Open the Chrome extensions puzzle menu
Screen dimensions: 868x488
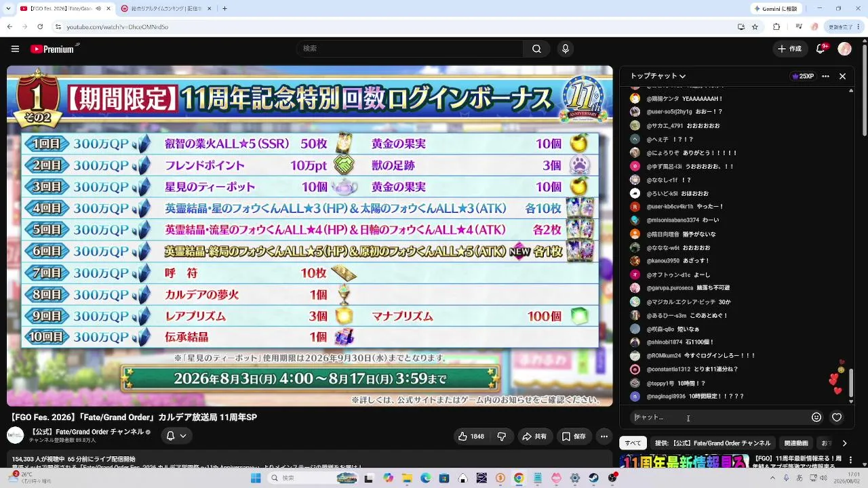tap(777, 27)
